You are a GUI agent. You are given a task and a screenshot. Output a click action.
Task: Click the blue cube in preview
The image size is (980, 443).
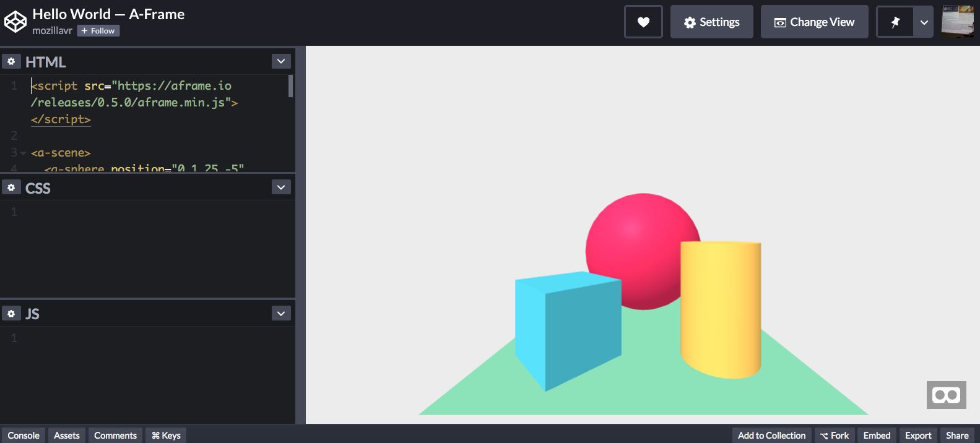coord(568,331)
